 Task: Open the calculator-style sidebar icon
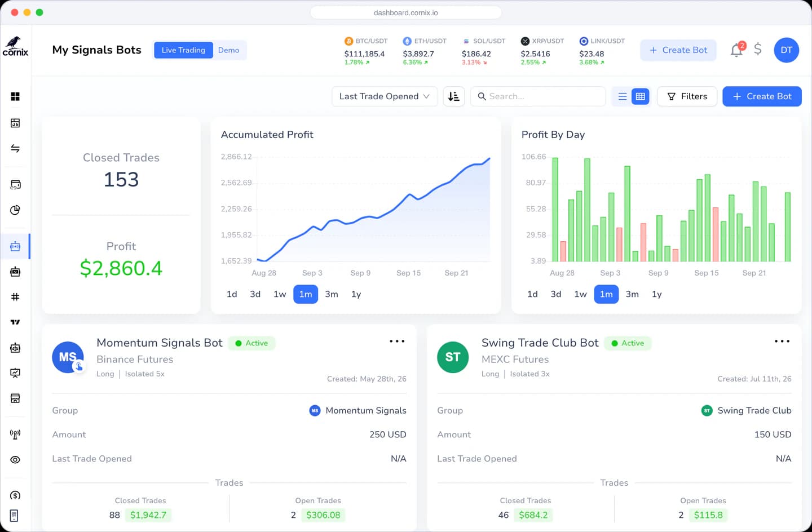[x=15, y=123]
